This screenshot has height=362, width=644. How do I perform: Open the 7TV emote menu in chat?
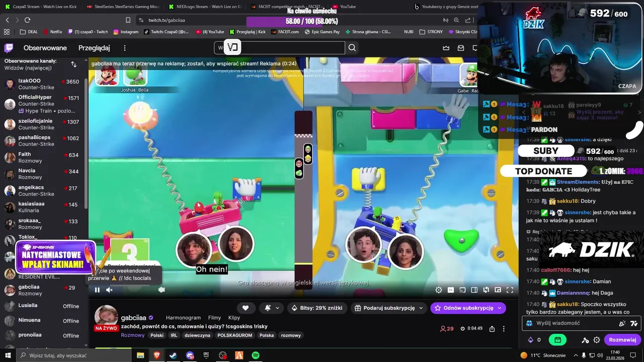[634, 323]
